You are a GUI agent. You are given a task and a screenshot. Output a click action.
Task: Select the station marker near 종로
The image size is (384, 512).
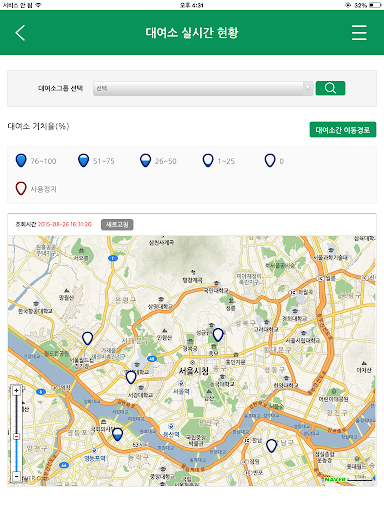click(218, 335)
